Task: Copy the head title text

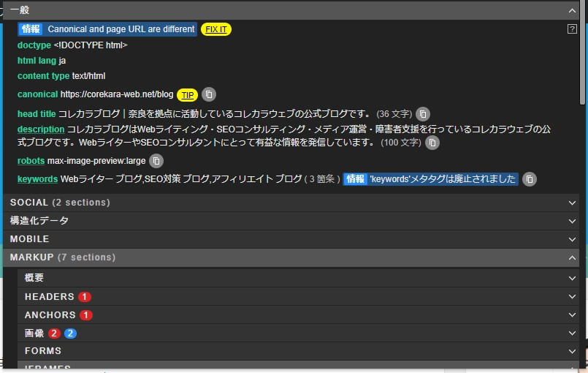Action: click(x=423, y=114)
